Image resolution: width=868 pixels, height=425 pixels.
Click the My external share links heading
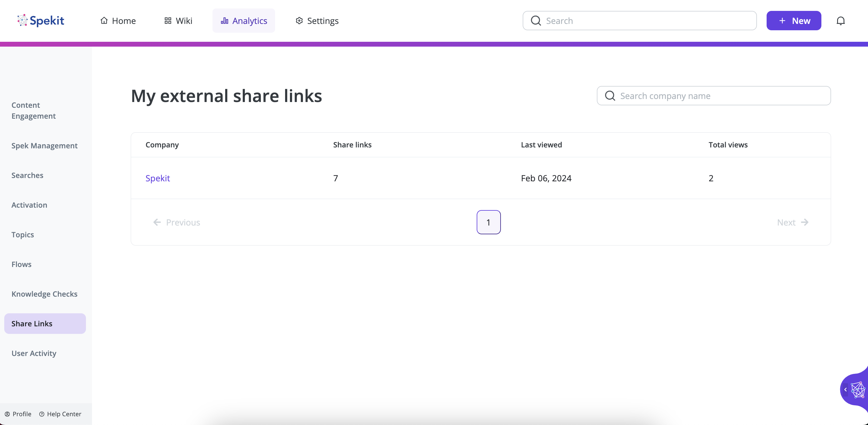point(226,96)
